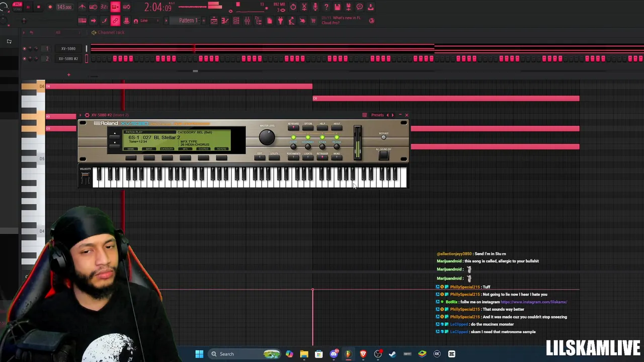Viewport: 644px width, 362px height.
Task: Mute the XV-5080 #2 channel LED
Action: (x=24, y=59)
